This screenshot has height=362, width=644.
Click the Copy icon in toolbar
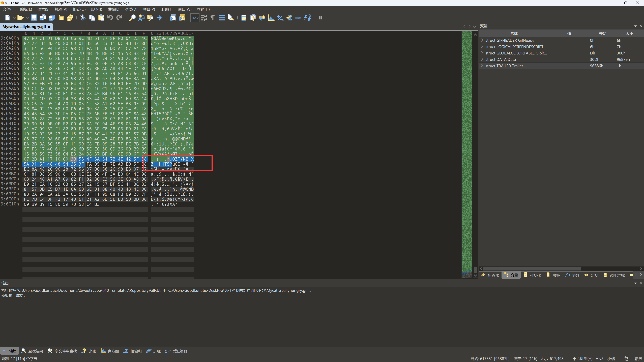tap(92, 18)
